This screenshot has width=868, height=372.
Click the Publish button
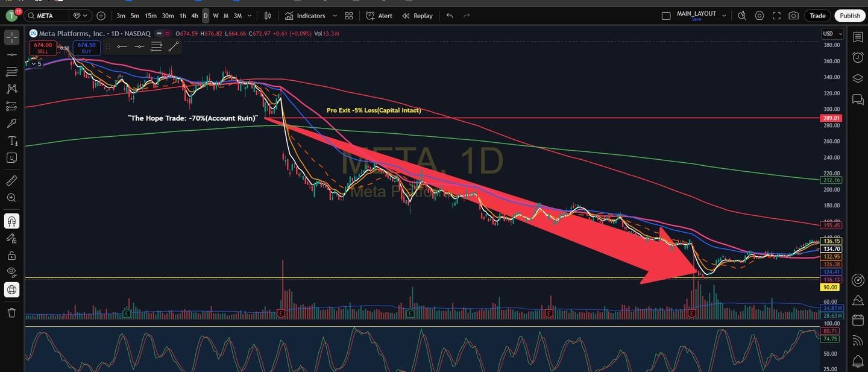850,16
